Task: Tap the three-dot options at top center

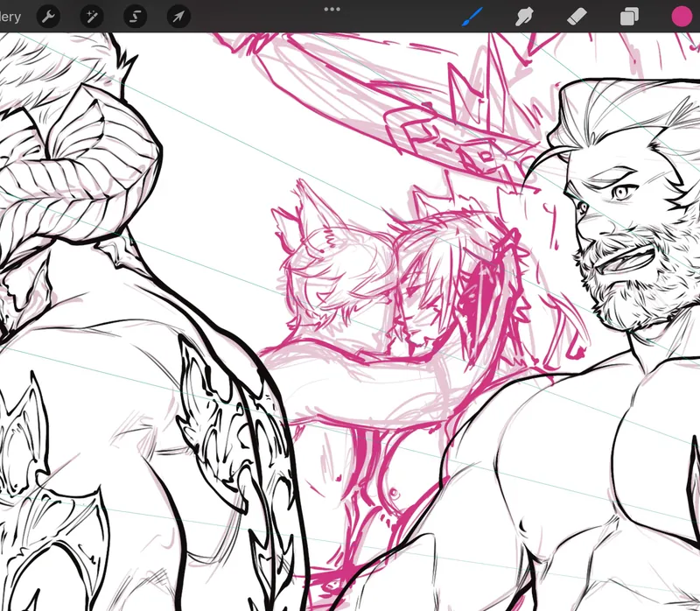Action: click(x=332, y=10)
